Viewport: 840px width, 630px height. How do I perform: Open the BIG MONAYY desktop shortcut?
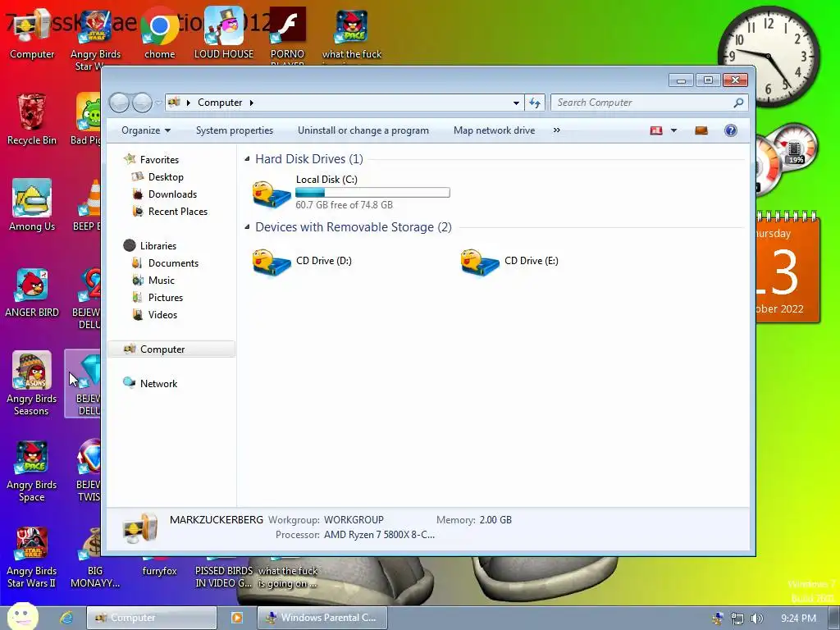(x=95, y=557)
